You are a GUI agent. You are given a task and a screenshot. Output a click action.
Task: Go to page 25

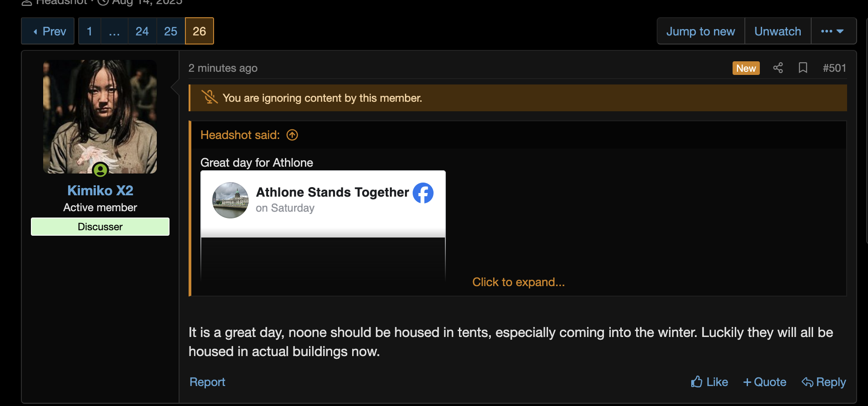pos(170,31)
